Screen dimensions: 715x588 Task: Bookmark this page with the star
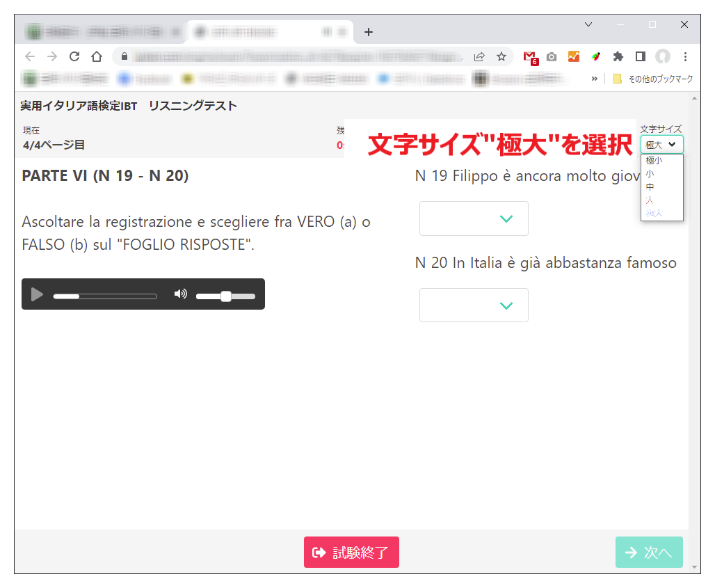[501, 56]
